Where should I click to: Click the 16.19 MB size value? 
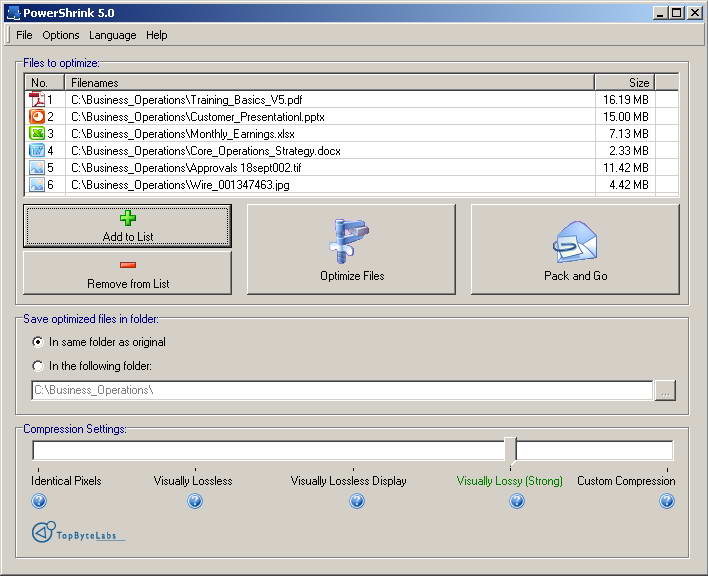[625, 100]
